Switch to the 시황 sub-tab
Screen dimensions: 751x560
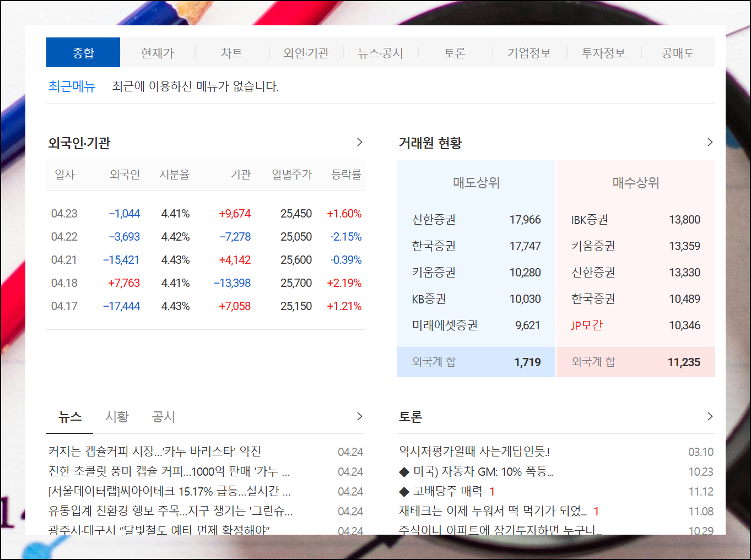pyautogui.click(x=117, y=417)
